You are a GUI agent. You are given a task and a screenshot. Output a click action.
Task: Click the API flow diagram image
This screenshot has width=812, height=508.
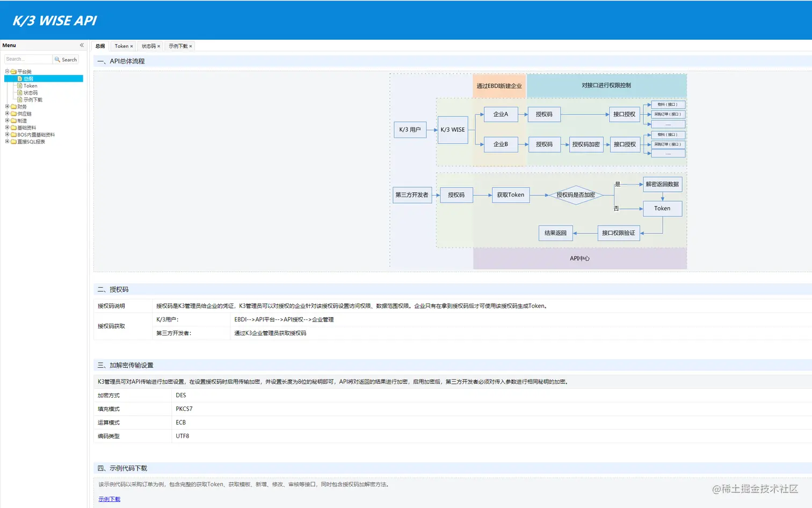[539, 171]
